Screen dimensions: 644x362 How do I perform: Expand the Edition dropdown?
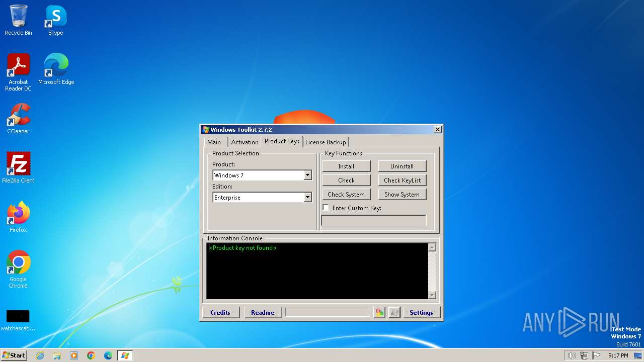(307, 198)
